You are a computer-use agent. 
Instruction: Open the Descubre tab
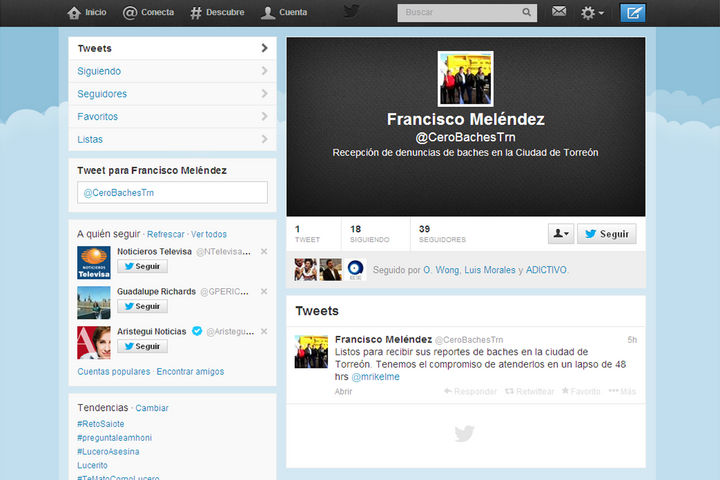216,13
